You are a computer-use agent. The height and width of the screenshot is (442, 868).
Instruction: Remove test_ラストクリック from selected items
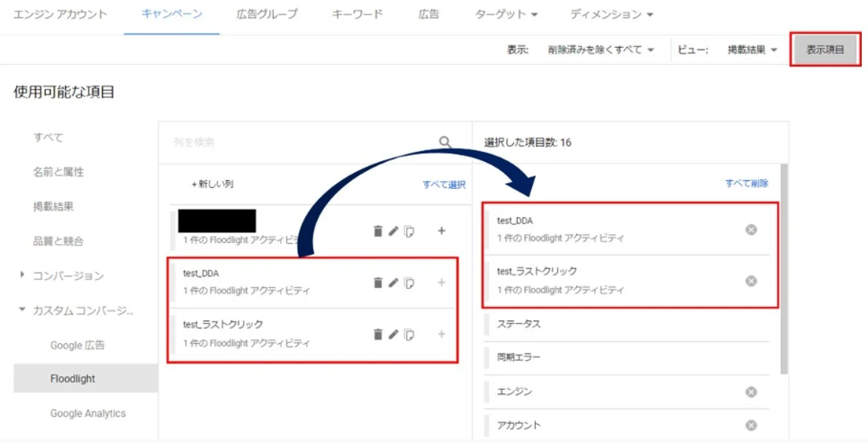(x=751, y=281)
